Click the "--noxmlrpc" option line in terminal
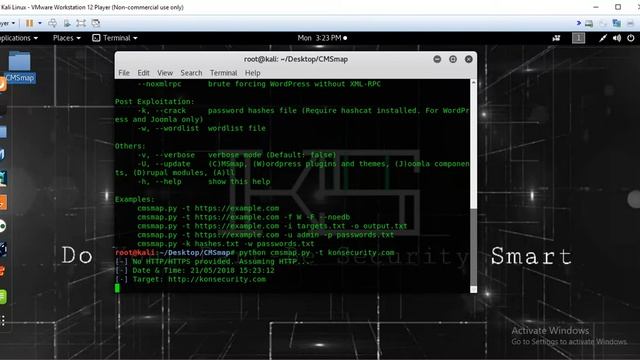The height and width of the screenshot is (360, 640). [259, 84]
